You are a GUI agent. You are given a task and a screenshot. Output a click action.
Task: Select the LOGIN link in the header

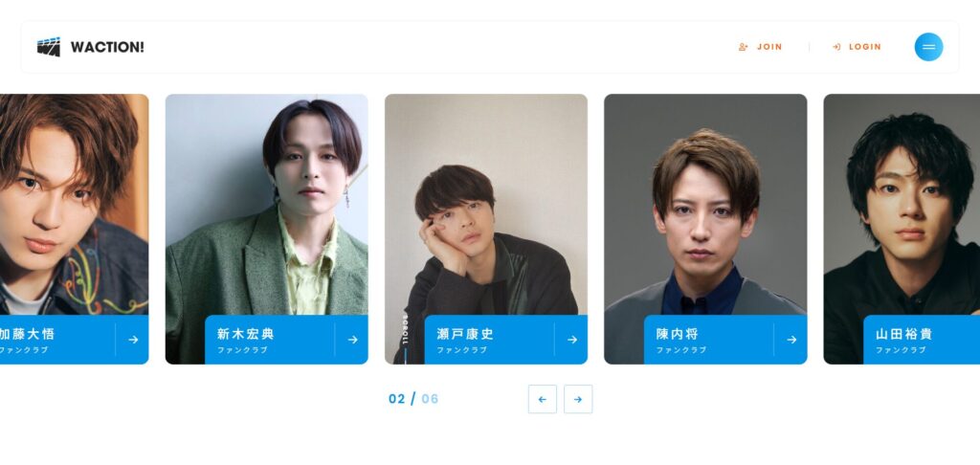coord(857,47)
